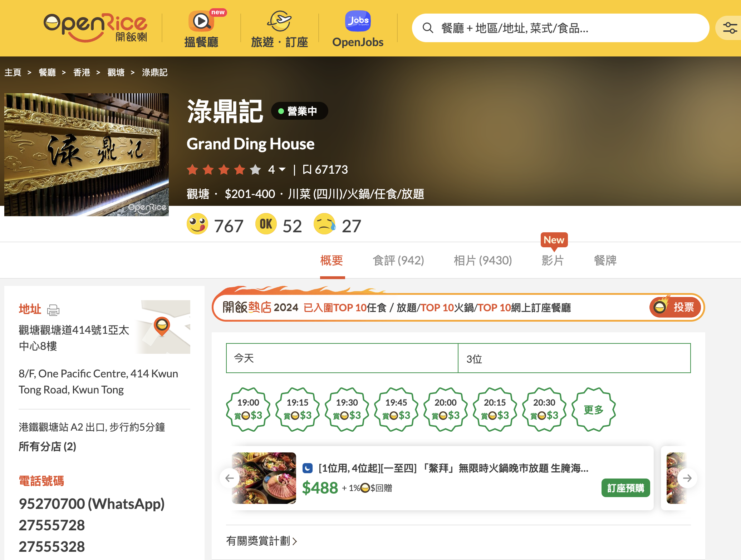Click the 觀塘 district link in header
Screen dimensions: 741x560
coord(198,194)
